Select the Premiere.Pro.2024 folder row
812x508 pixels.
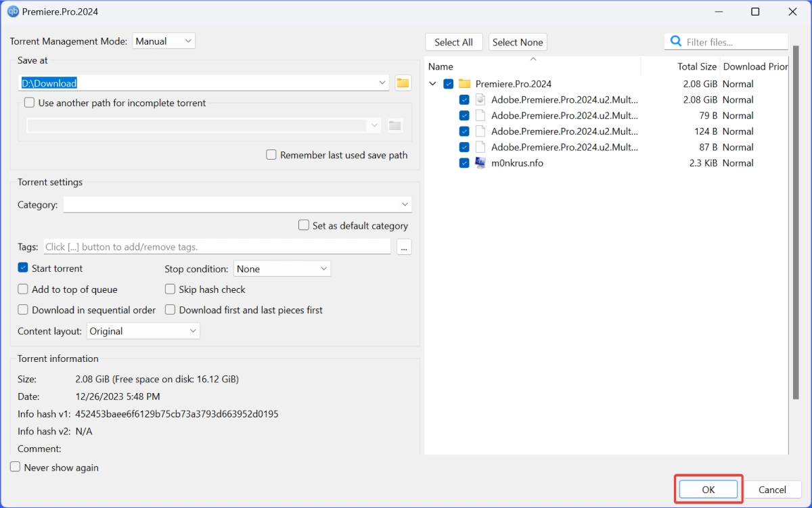pyautogui.click(x=607, y=84)
